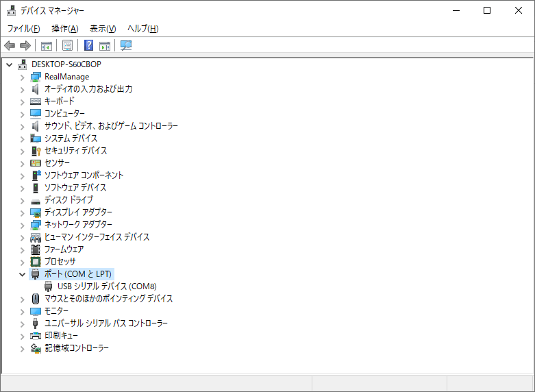Open the 操作(A) menu

coord(64,29)
